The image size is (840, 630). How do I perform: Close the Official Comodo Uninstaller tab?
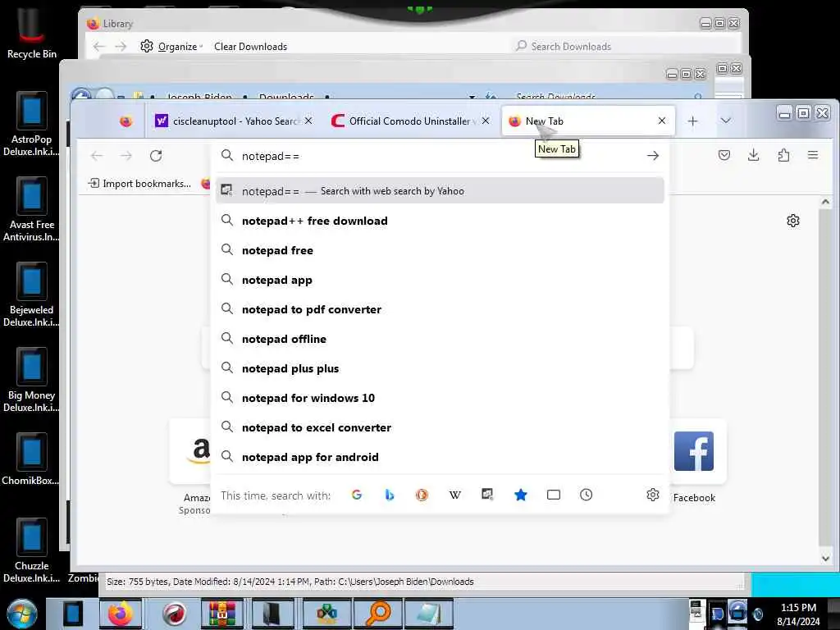486,121
